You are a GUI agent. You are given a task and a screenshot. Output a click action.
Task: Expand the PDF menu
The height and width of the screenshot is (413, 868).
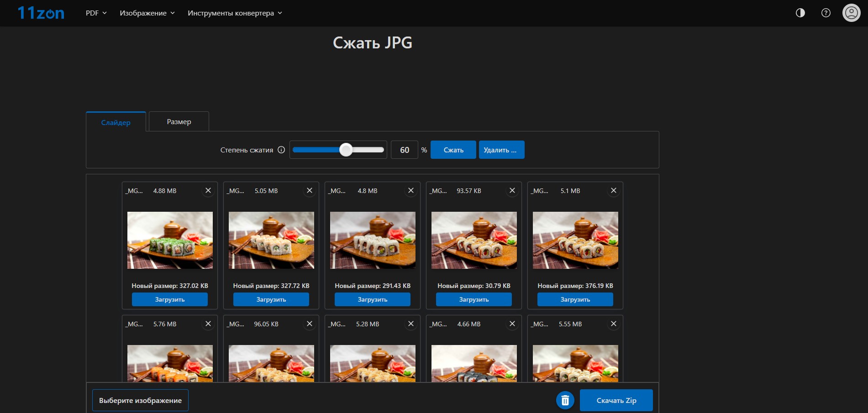click(96, 13)
